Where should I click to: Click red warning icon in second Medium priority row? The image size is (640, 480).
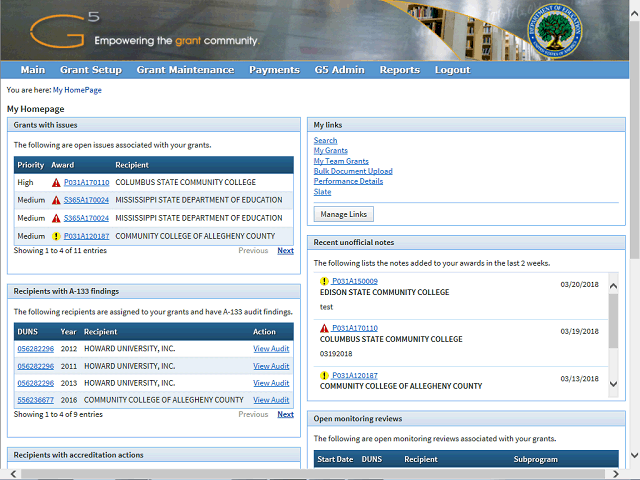[56, 218]
